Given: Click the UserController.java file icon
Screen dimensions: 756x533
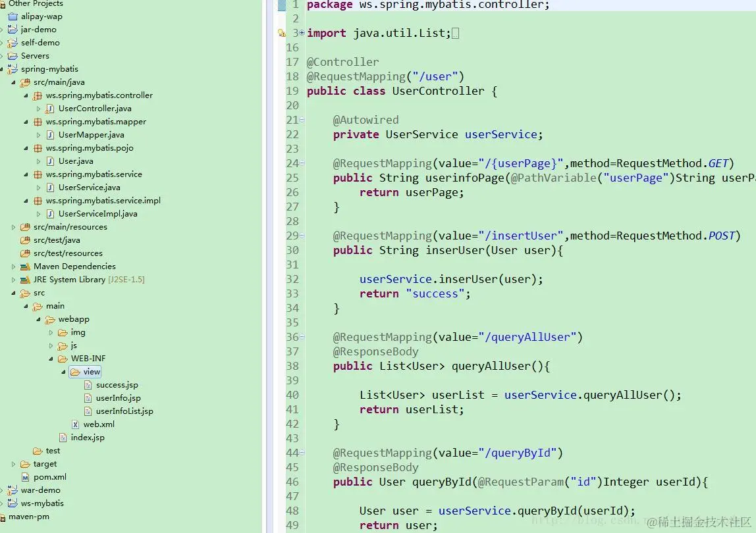Looking at the screenshot, I should (50, 109).
